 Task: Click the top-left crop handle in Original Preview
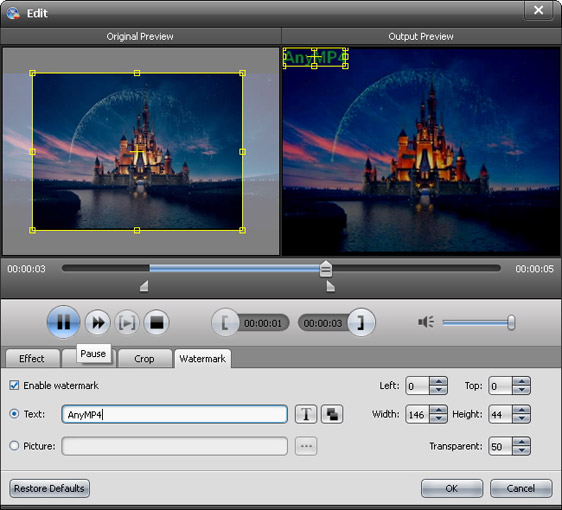pyautogui.click(x=32, y=73)
